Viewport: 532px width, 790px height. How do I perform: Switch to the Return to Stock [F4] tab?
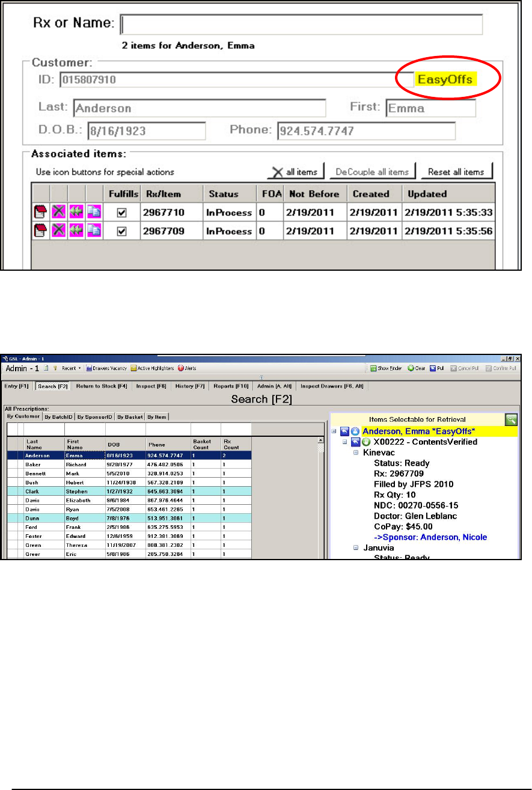point(102,386)
